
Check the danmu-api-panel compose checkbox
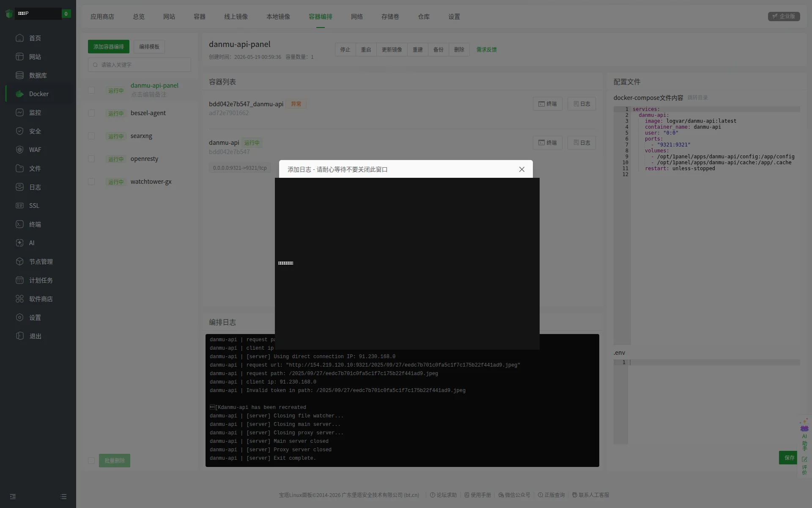[x=91, y=90]
